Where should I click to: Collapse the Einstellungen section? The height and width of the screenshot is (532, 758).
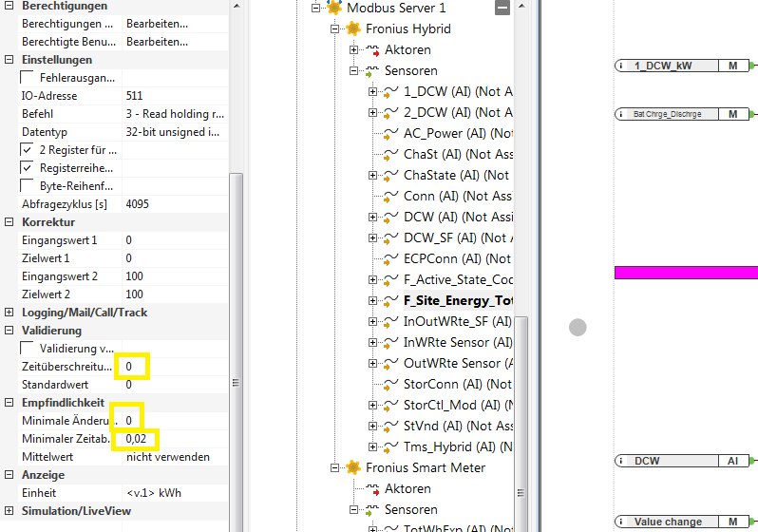coord(9,60)
